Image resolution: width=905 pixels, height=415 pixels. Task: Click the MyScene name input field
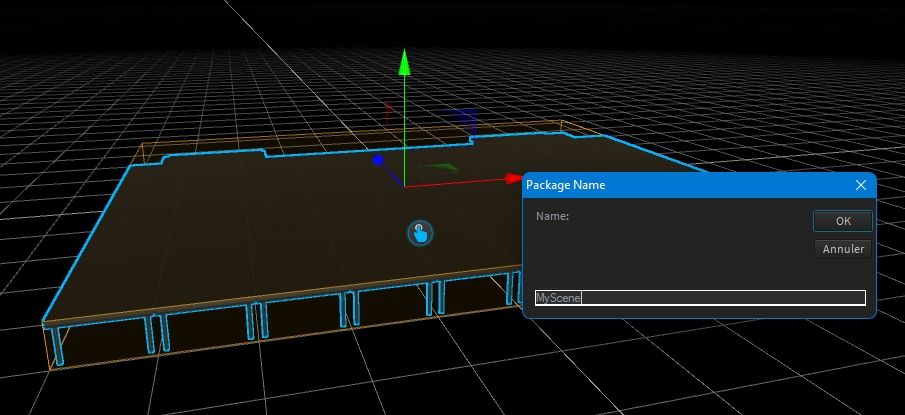coord(700,298)
